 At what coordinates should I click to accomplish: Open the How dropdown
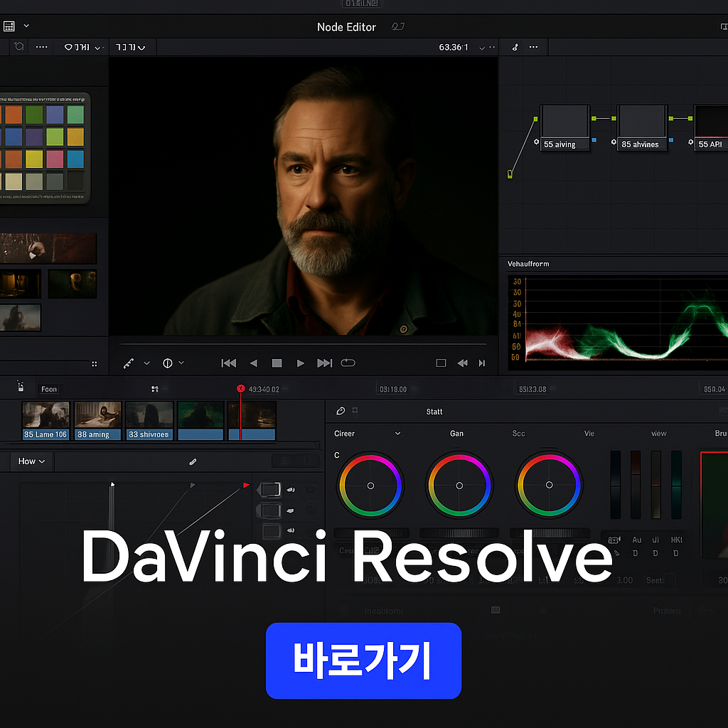pyautogui.click(x=31, y=461)
